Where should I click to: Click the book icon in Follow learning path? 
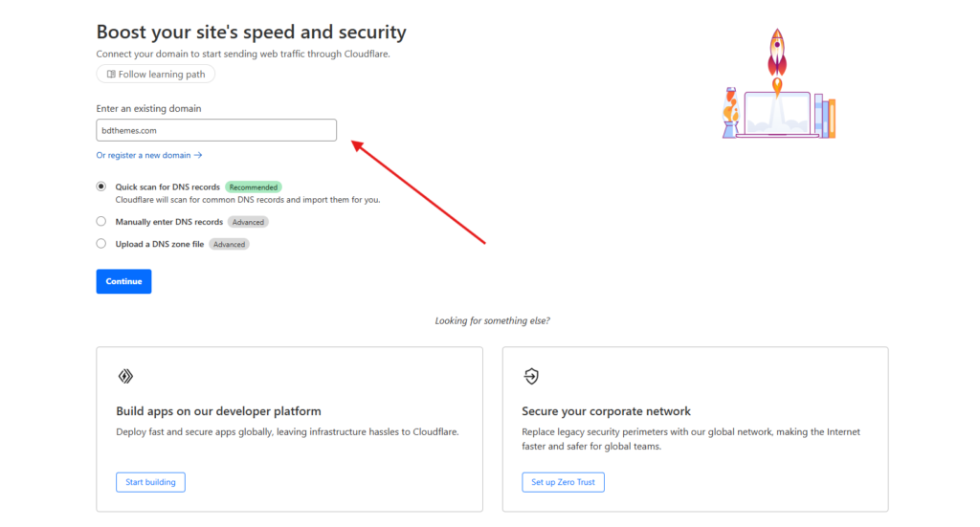point(111,75)
